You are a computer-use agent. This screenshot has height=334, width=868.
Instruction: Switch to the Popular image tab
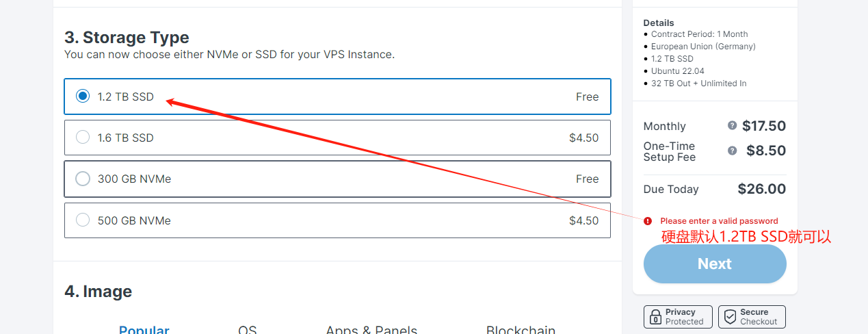tap(144, 330)
